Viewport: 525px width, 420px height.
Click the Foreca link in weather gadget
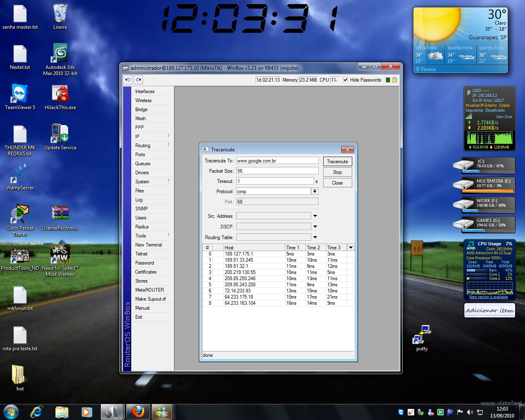coord(425,69)
